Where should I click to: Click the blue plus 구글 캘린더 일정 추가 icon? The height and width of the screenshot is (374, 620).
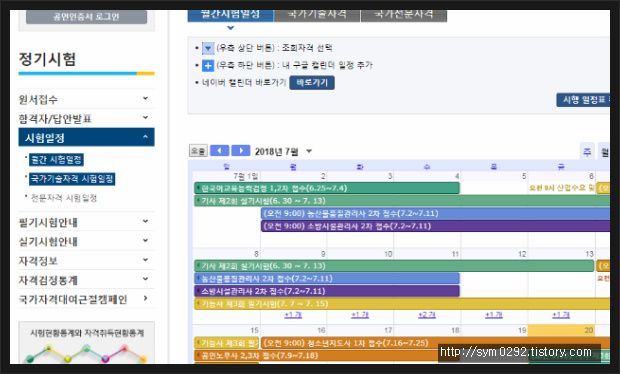[x=208, y=65]
